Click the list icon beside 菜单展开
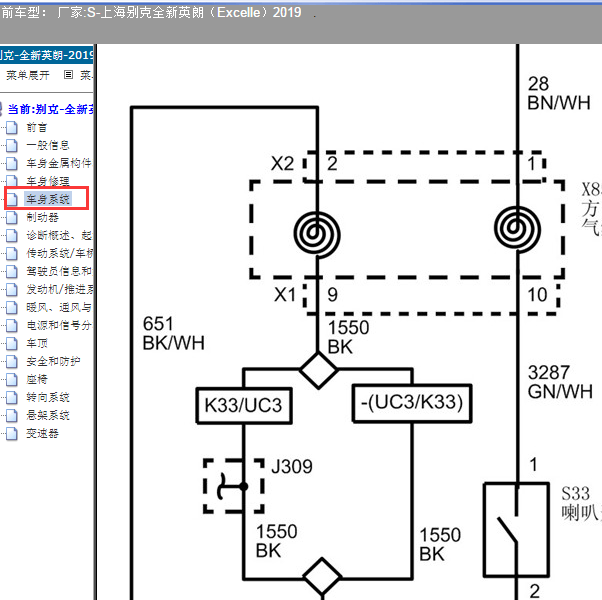This screenshot has width=602, height=600. click(x=68, y=74)
